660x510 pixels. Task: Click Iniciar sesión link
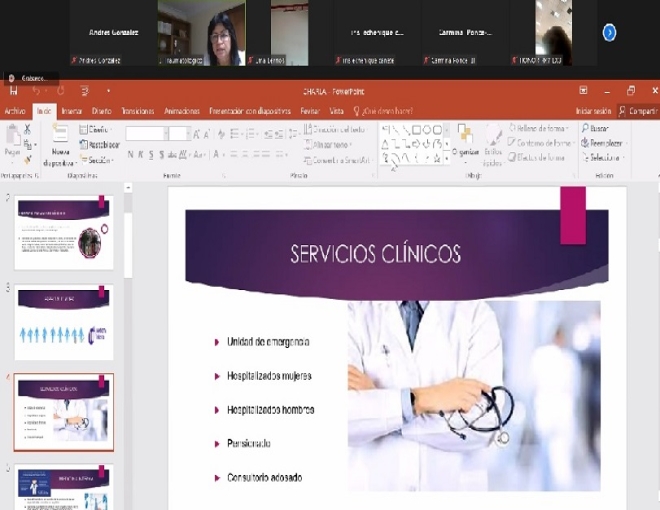point(593,111)
